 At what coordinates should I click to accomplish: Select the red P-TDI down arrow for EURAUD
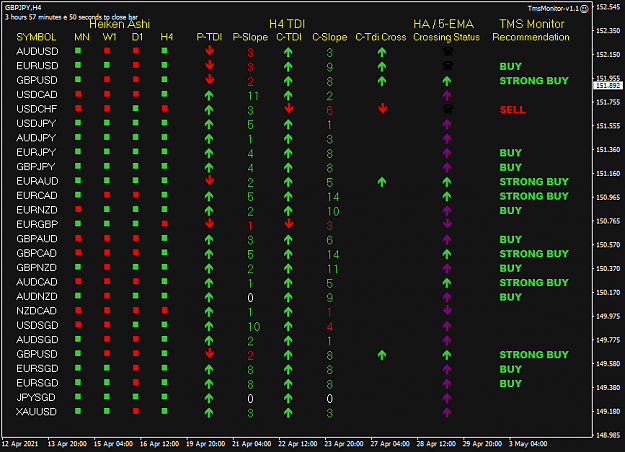pos(209,181)
